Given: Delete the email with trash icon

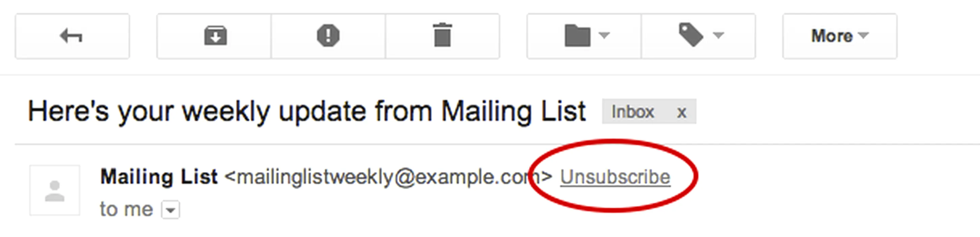Looking at the screenshot, I should [x=442, y=36].
